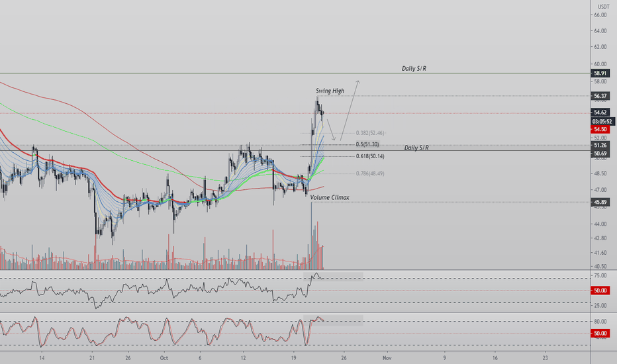Select the lower Daily S/R label near 50.69
617x364 pixels.
[x=416, y=148]
